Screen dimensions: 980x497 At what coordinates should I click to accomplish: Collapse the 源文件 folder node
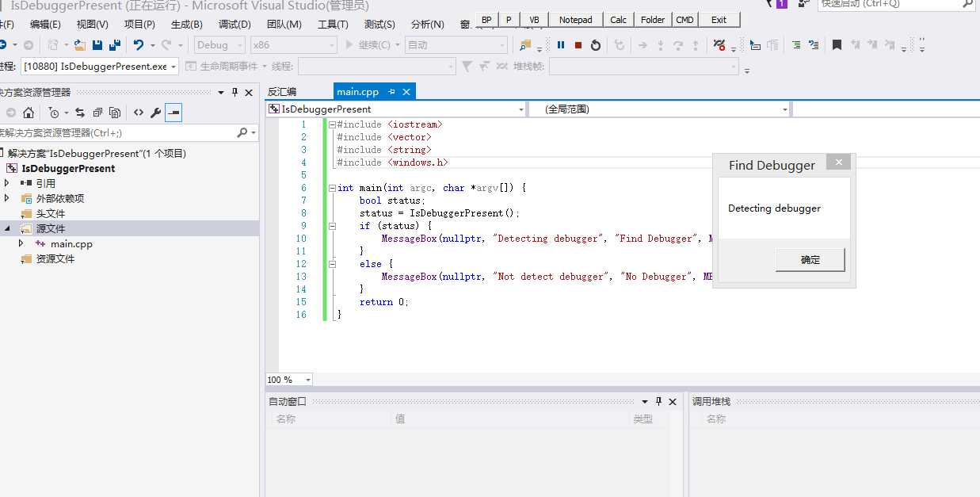pyautogui.click(x=6, y=228)
